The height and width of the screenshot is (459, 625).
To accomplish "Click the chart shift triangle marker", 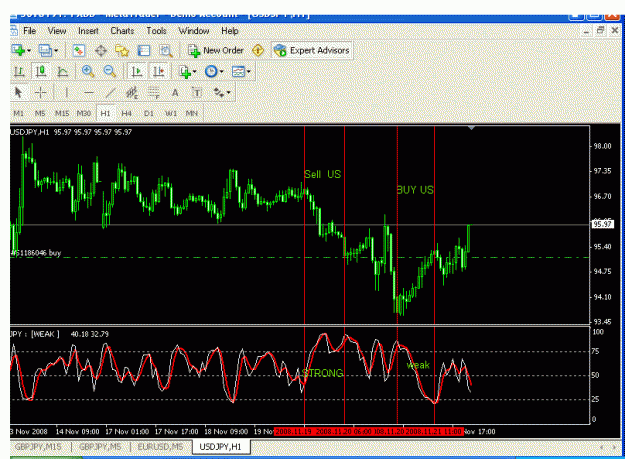I will coord(472,128).
